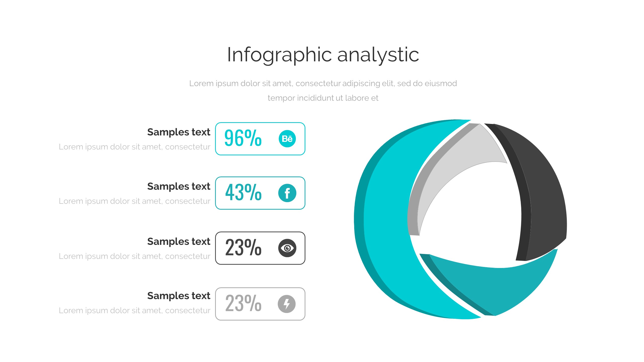
Task: Select the 96% percentage text
Action: point(243,138)
